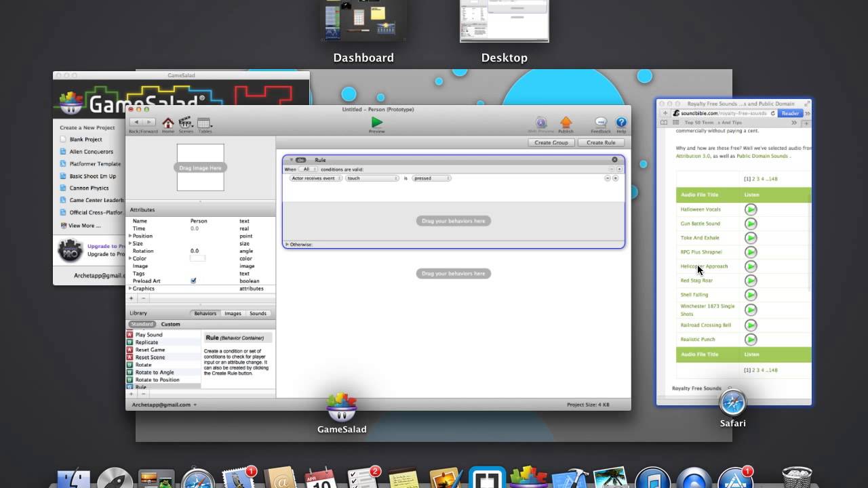Collapse the Rule disclosure triangle

tap(292, 160)
